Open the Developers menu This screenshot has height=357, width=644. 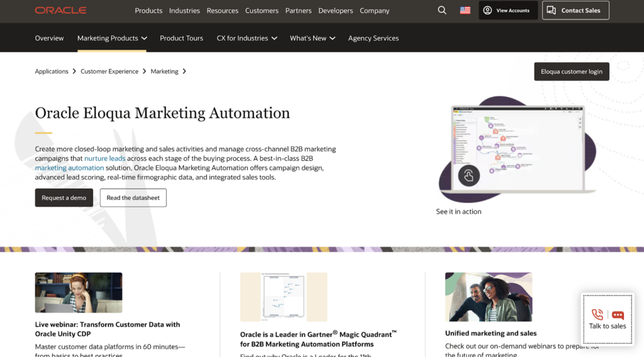pyautogui.click(x=336, y=11)
